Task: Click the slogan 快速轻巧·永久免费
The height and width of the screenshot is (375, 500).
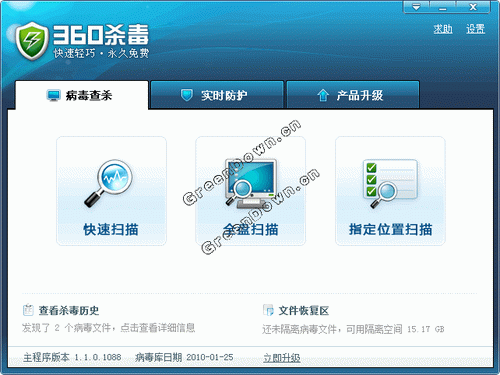Action: click(101, 53)
